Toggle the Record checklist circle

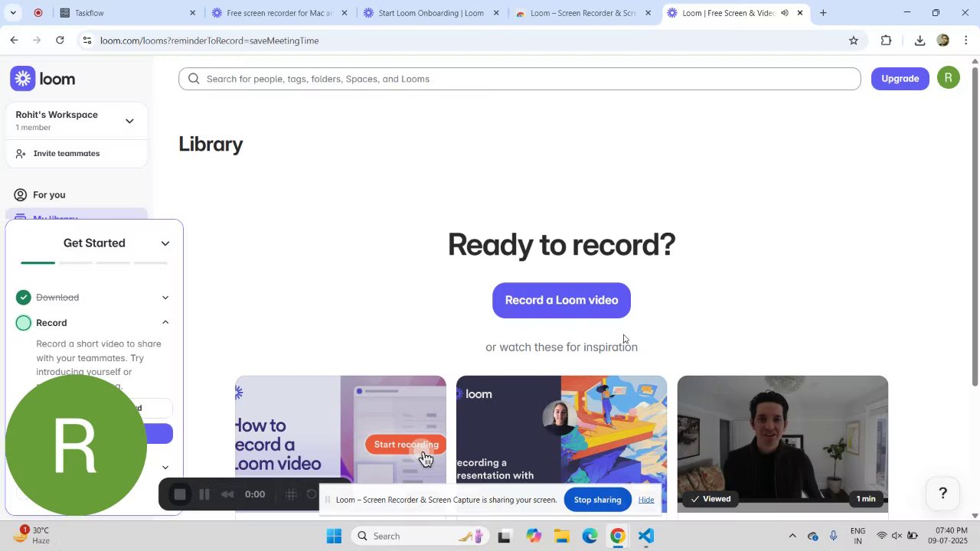(24, 323)
